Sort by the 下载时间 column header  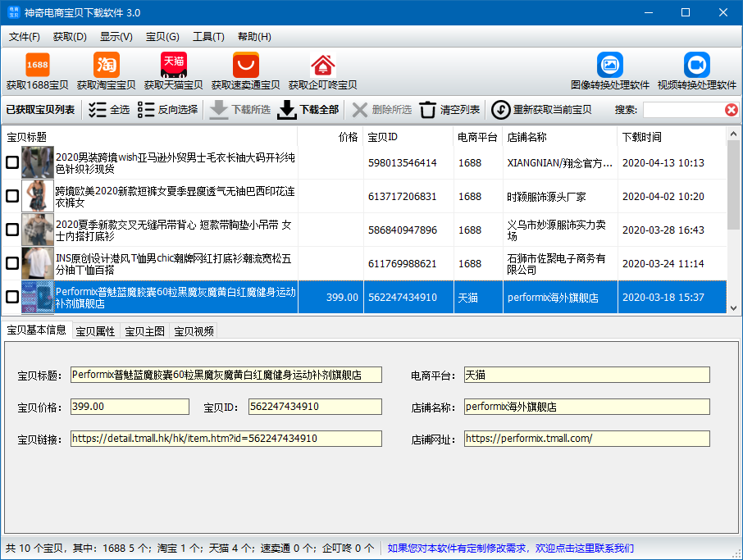pos(672,137)
